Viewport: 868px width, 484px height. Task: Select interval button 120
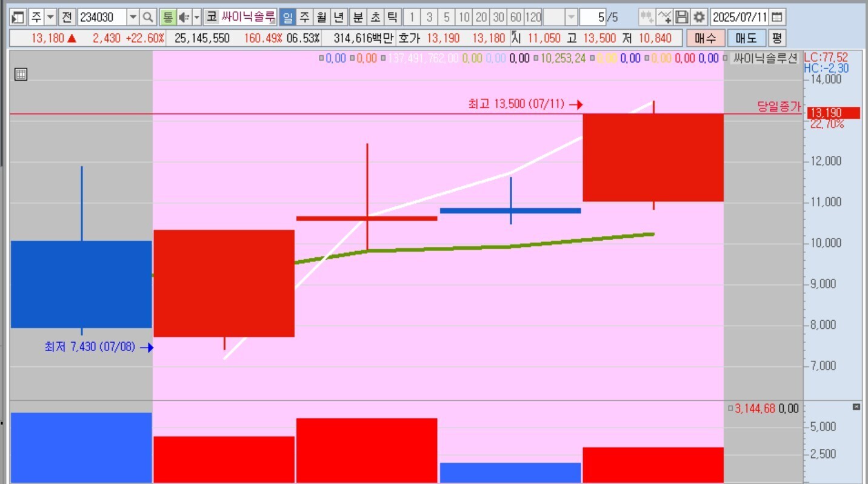533,17
